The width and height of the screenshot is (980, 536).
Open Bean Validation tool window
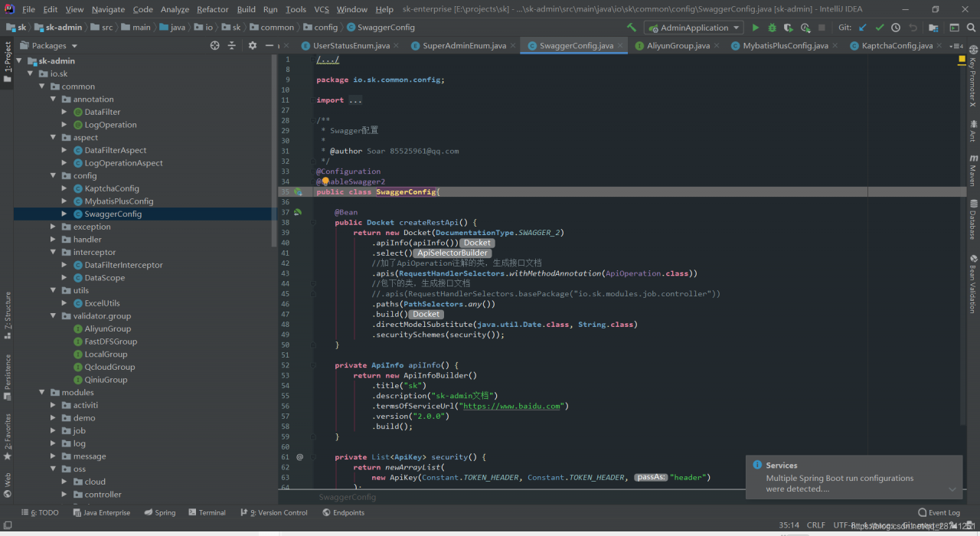pyautogui.click(x=972, y=283)
